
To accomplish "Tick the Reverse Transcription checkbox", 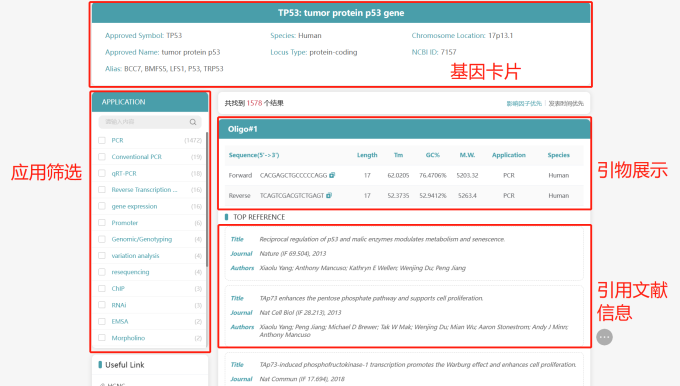I will click(102, 190).
